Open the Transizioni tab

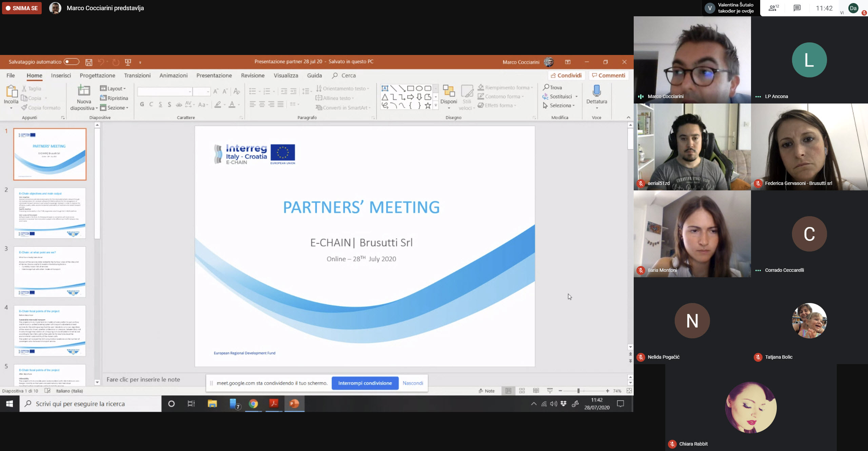point(137,75)
